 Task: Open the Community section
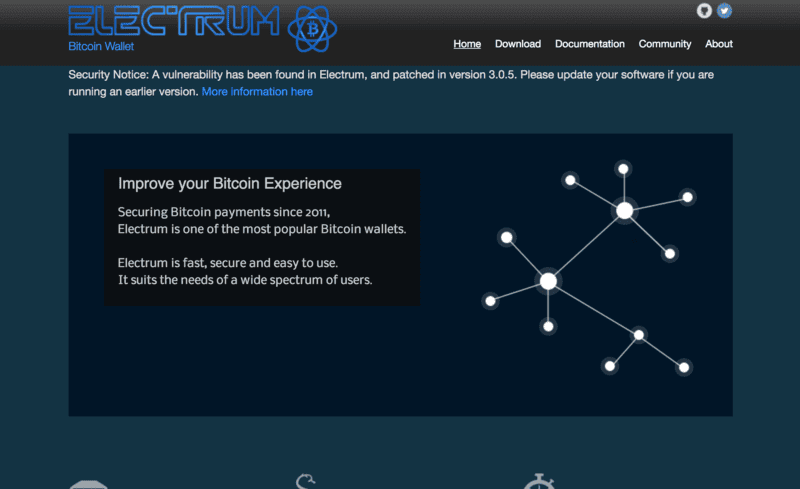click(665, 44)
